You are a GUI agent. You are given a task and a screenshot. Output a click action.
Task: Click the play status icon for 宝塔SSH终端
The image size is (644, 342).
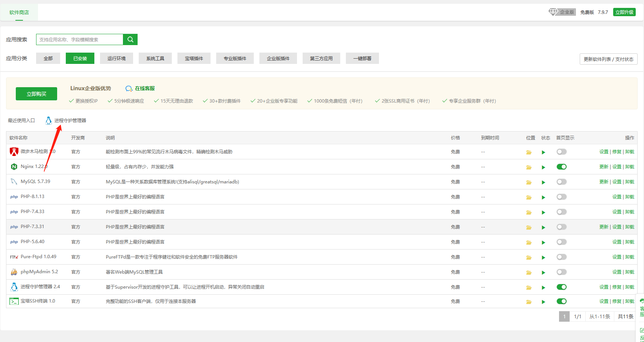544,302
